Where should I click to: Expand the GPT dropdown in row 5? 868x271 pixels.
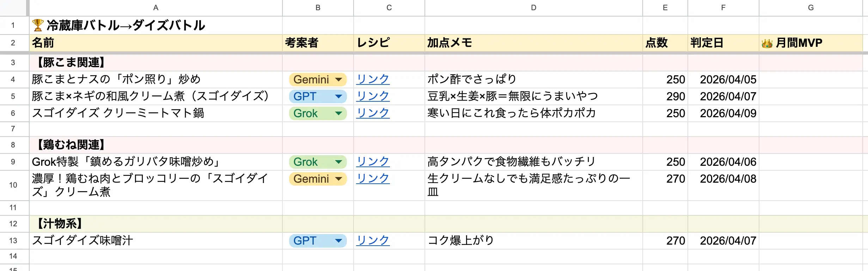(x=338, y=96)
